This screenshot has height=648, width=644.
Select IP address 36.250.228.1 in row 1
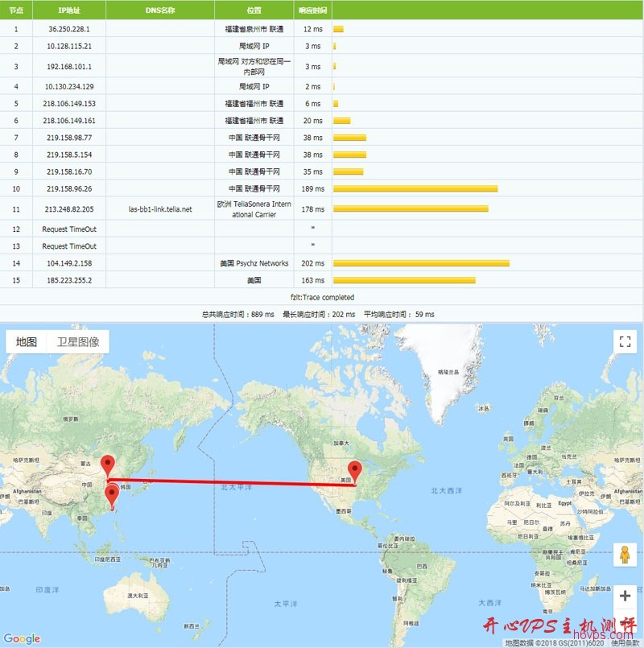[70, 30]
